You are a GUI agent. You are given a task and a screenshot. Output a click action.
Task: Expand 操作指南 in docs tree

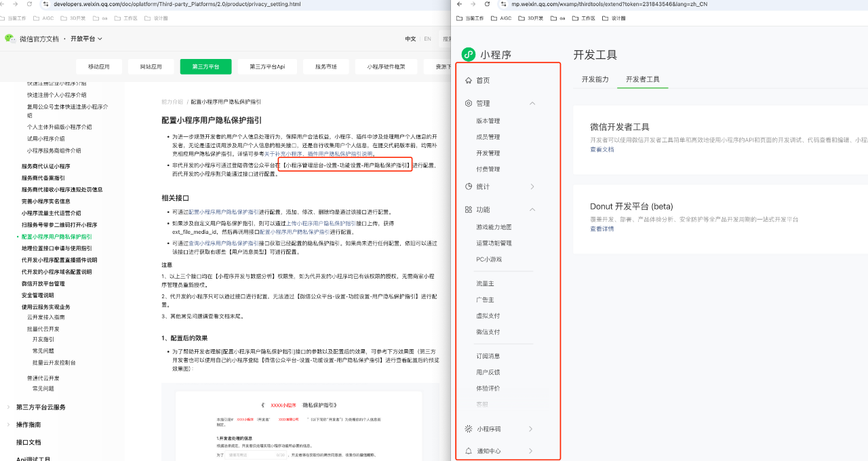click(8, 424)
